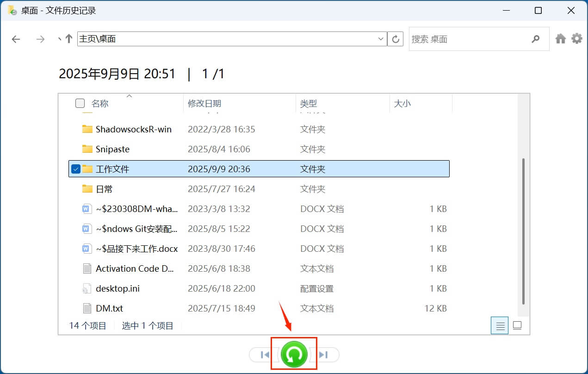Sort by 修改日期 column header
The width and height of the screenshot is (588, 374).
tap(204, 104)
